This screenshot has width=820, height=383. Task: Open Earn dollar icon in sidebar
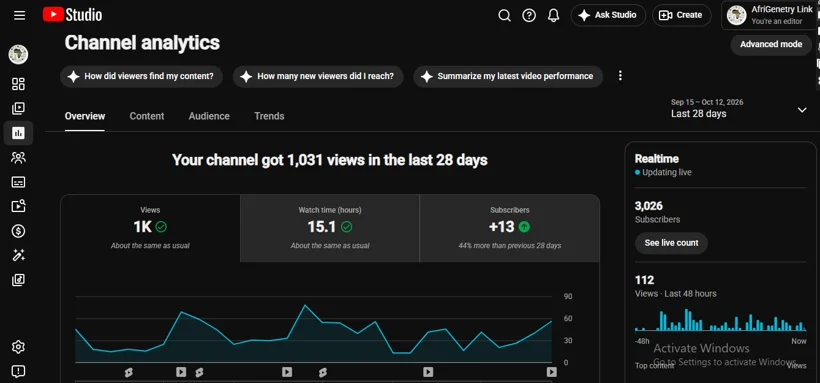[18, 231]
